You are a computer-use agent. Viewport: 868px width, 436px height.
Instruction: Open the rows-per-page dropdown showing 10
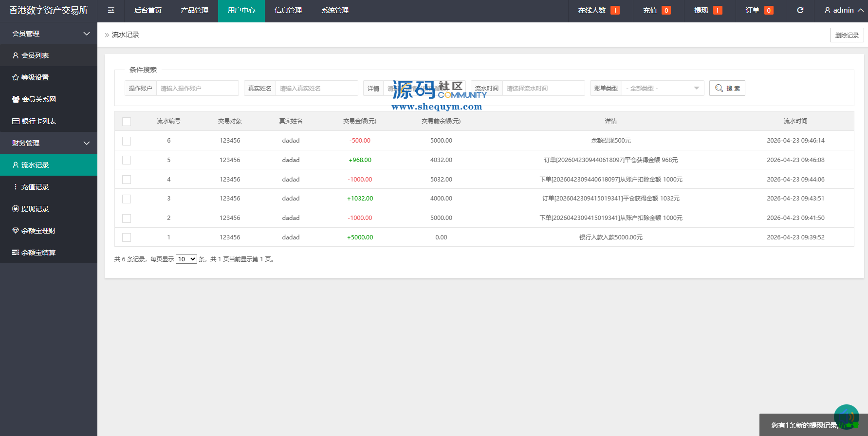pos(186,259)
